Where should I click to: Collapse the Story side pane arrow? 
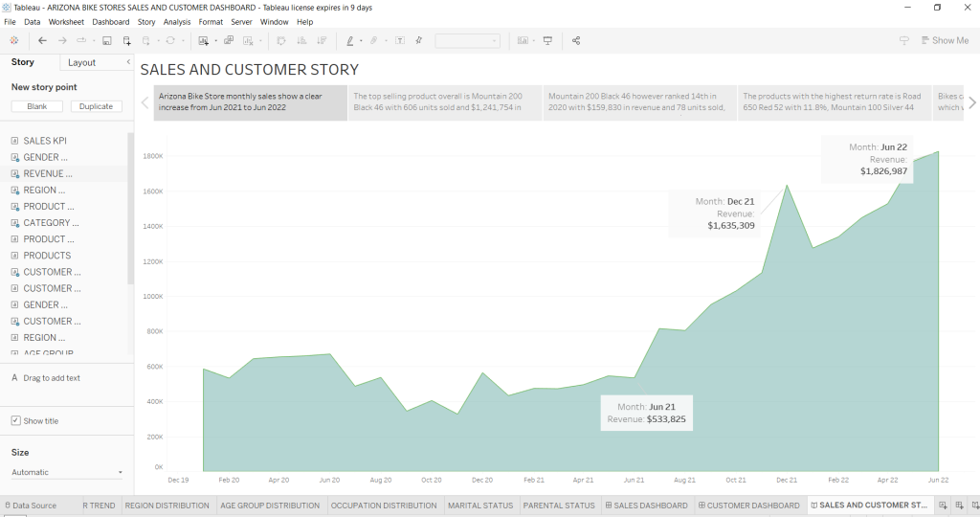[128, 62]
